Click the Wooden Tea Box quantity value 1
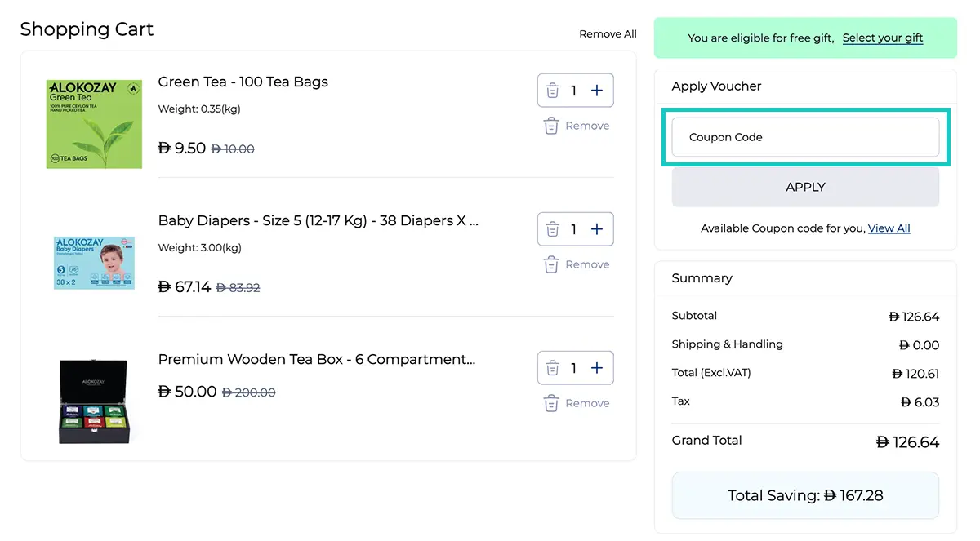 coord(573,368)
